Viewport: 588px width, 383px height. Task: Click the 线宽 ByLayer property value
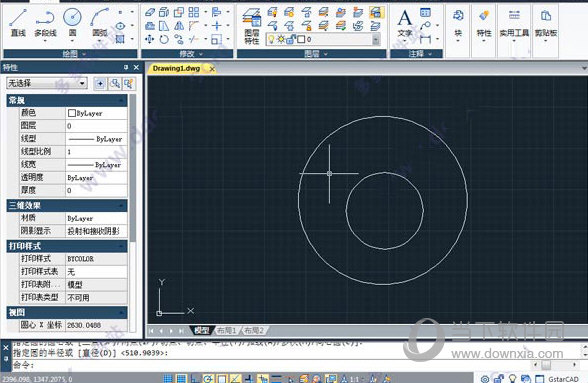[96, 165]
